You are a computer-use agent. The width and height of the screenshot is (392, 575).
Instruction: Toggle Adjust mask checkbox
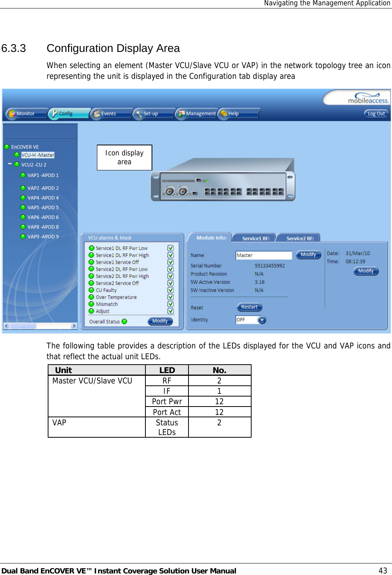point(170,311)
